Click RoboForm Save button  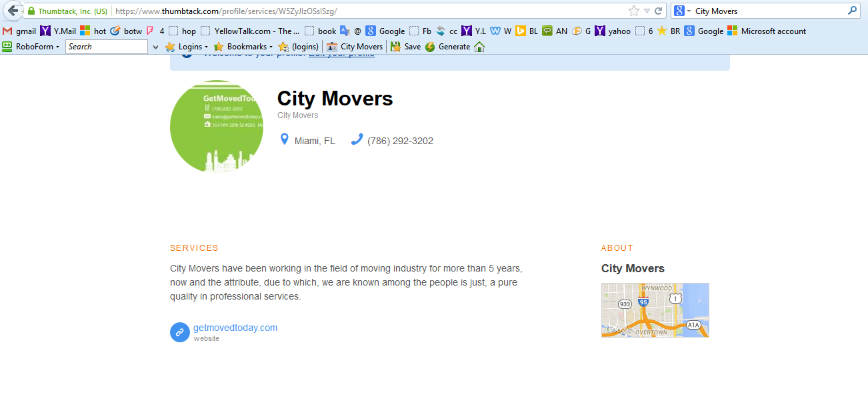pyautogui.click(x=406, y=47)
